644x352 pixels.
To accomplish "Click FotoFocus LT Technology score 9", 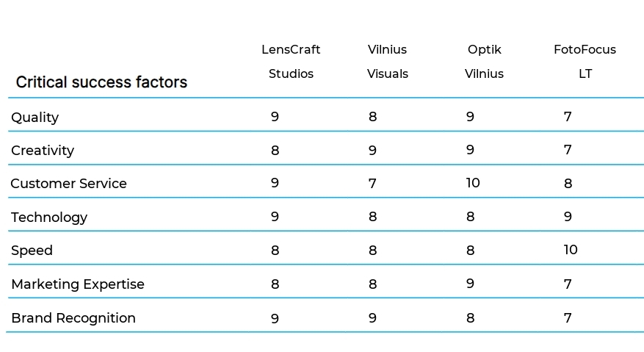I will tap(568, 217).
